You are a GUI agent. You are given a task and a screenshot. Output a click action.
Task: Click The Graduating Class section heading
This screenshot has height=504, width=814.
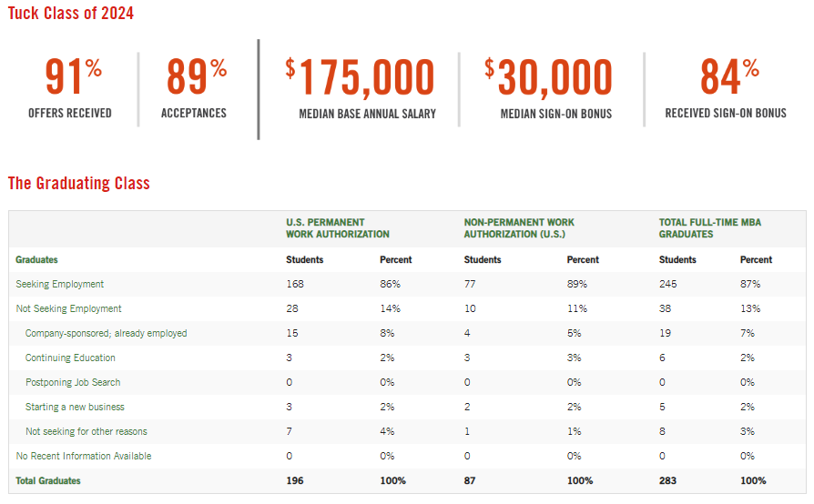click(x=79, y=183)
